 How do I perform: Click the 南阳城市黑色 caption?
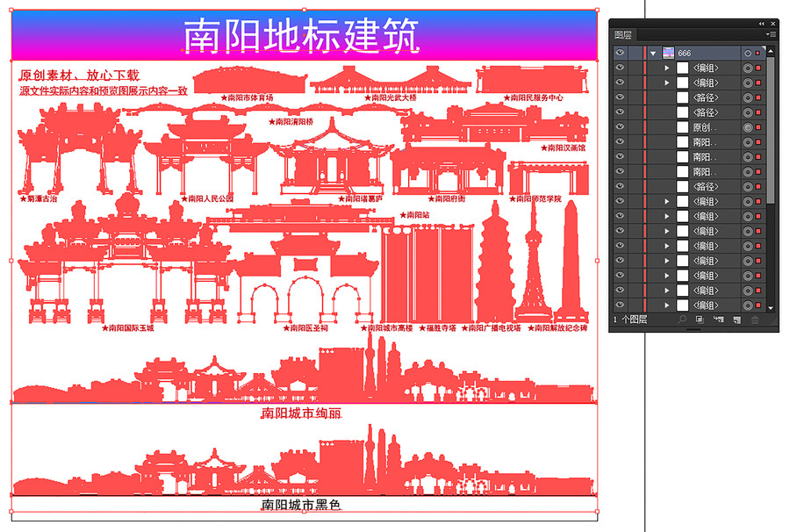click(x=301, y=504)
